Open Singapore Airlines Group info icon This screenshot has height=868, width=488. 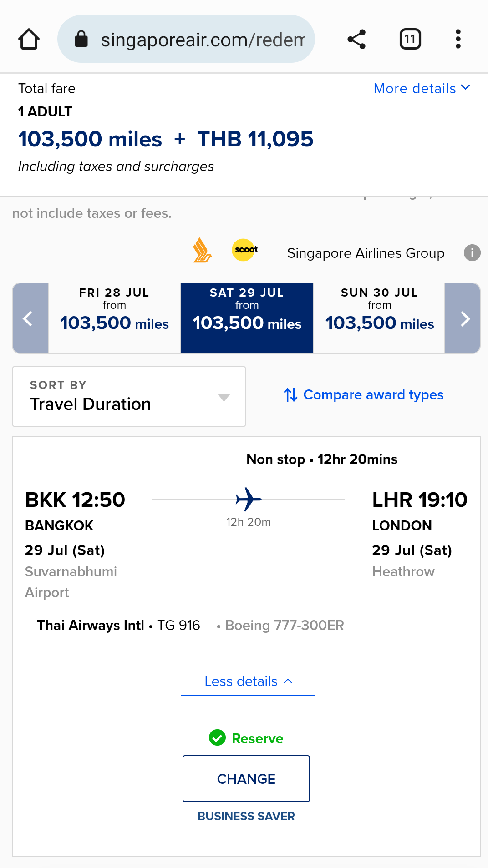(472, 252)
